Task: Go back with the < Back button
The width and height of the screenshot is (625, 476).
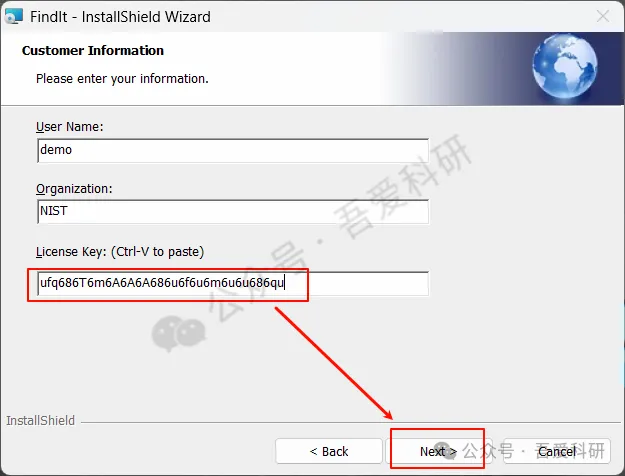Action: [x=329, y=451]
